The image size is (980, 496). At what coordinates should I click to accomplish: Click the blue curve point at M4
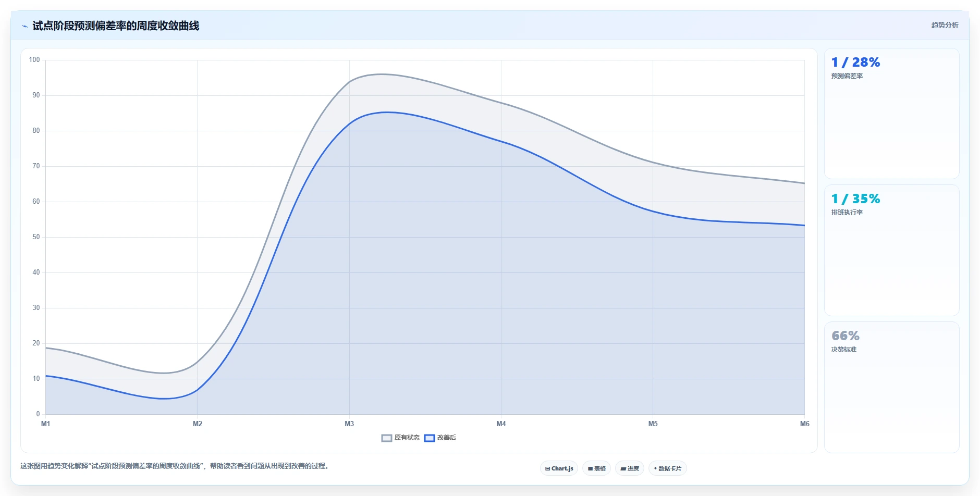pos(501,141)
